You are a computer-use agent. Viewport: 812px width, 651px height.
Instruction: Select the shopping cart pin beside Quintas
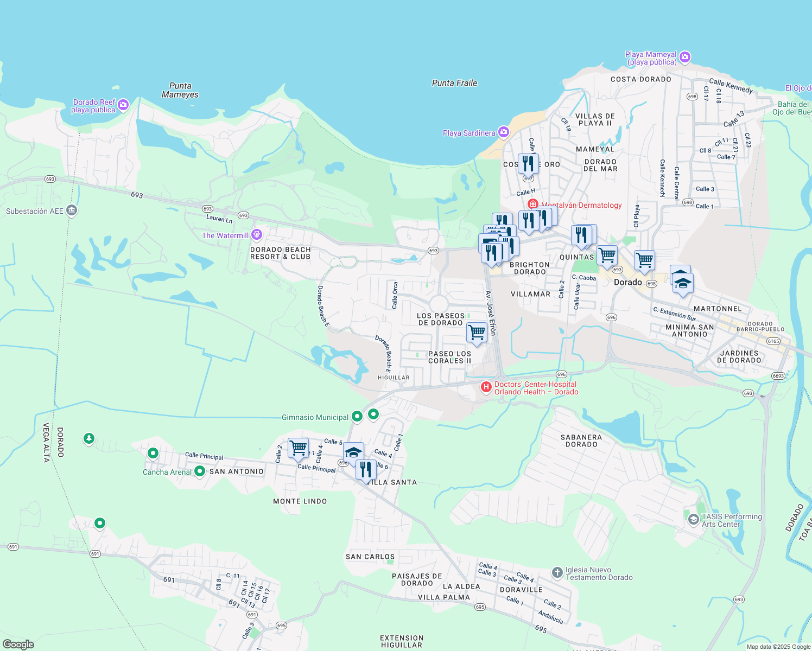coord(607,256)
